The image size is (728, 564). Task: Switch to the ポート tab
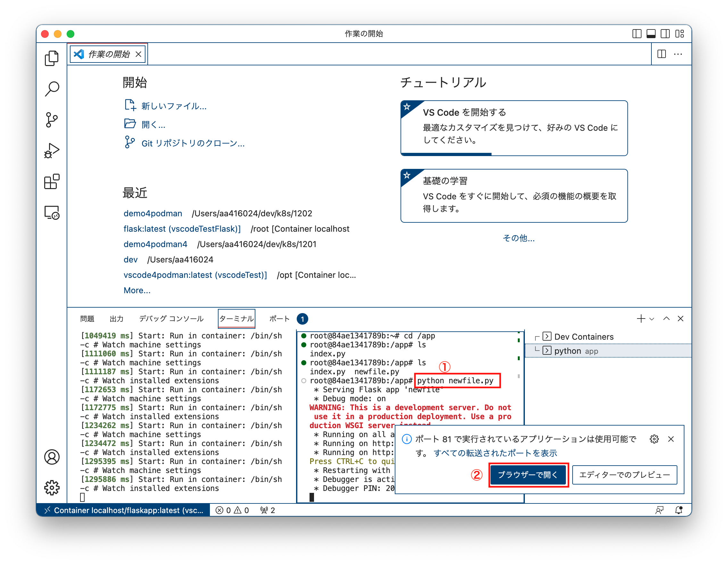pyautogui.click(x=279, y=319)
